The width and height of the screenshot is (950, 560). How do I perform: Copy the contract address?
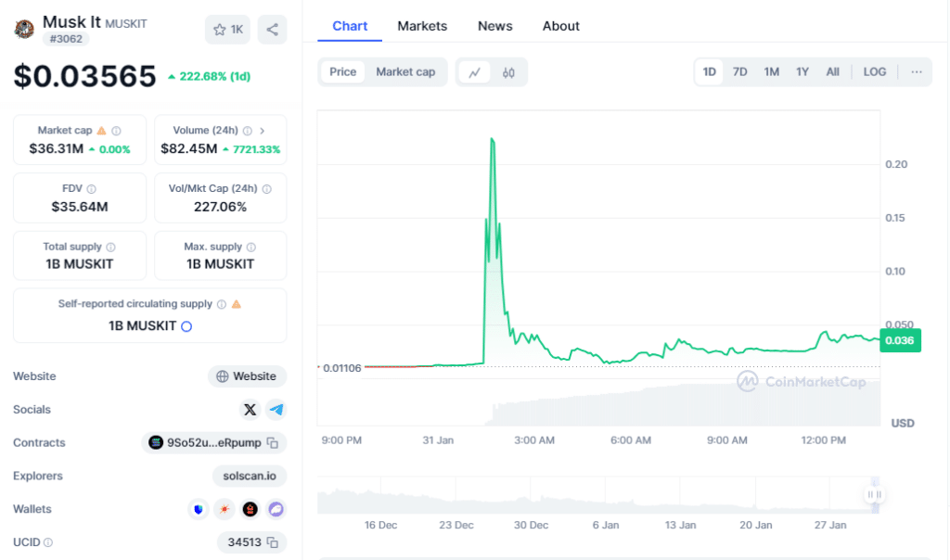point(274,442)
